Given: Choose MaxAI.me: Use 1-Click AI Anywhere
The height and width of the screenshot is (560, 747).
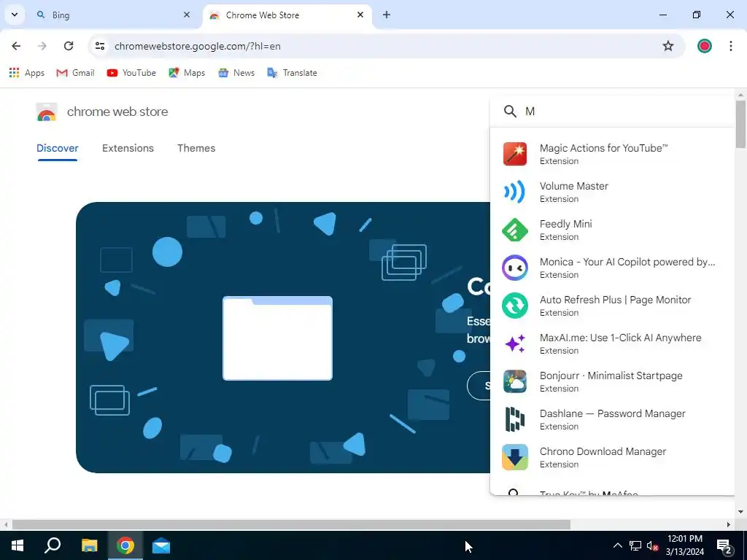Looking at the screenshot, I should [612, 343].
